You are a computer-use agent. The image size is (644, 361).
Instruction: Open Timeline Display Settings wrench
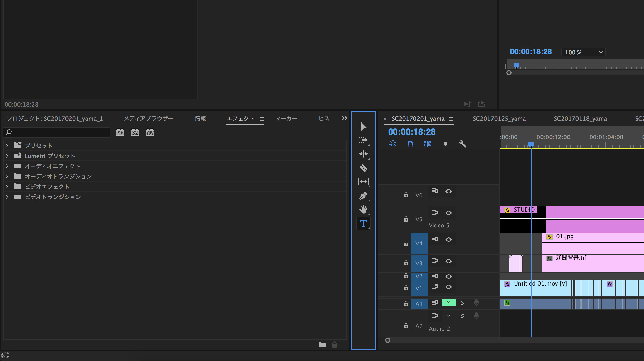pyautogui.click(x=462, y=144)
